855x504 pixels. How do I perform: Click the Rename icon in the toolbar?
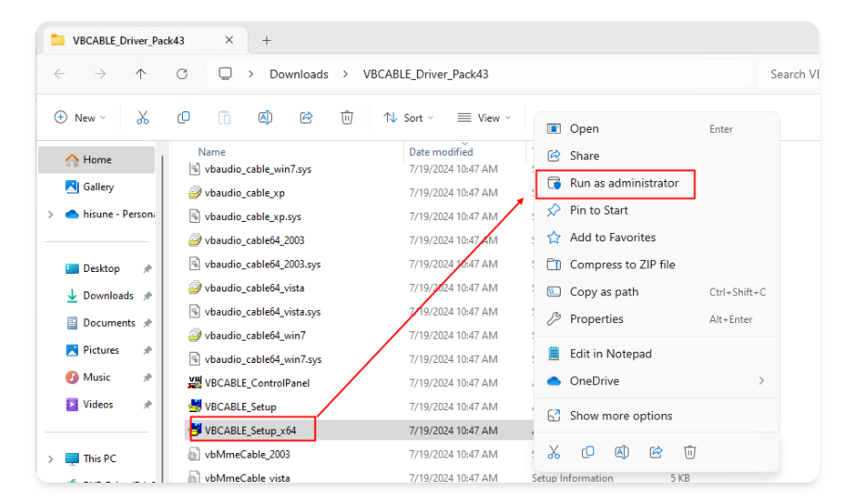pos(265,117)
